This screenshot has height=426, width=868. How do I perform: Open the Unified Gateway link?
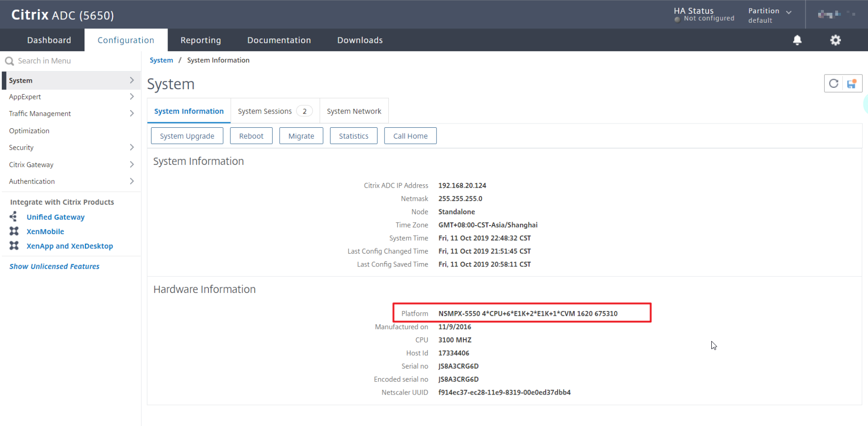coord(56,217)
